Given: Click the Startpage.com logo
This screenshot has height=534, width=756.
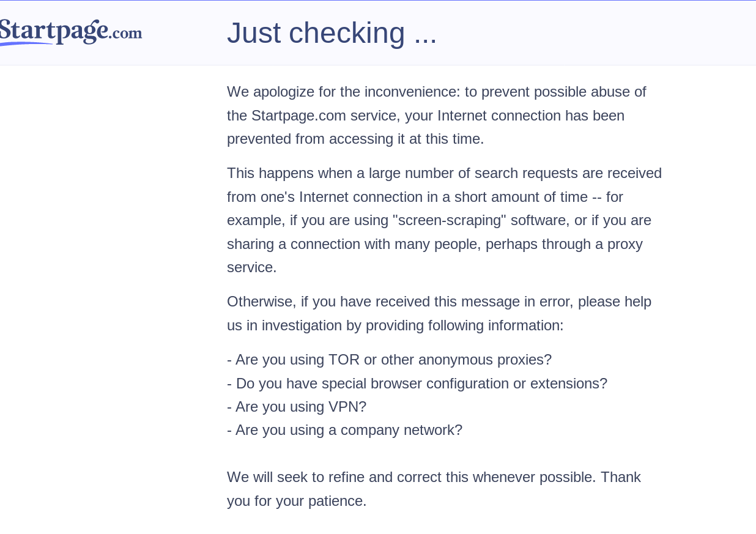Looking at the screenshot, I should click(x=70, y=31).
